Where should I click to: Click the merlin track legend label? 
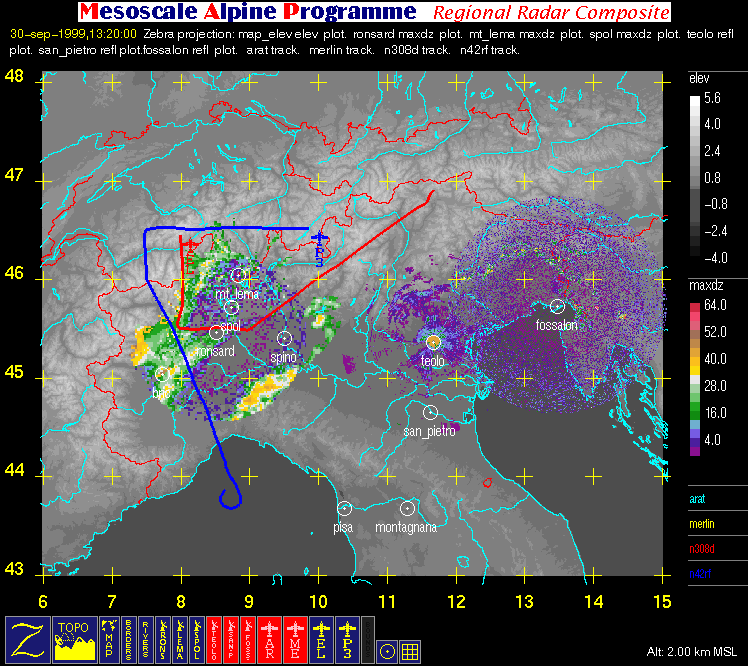point(702,523)
